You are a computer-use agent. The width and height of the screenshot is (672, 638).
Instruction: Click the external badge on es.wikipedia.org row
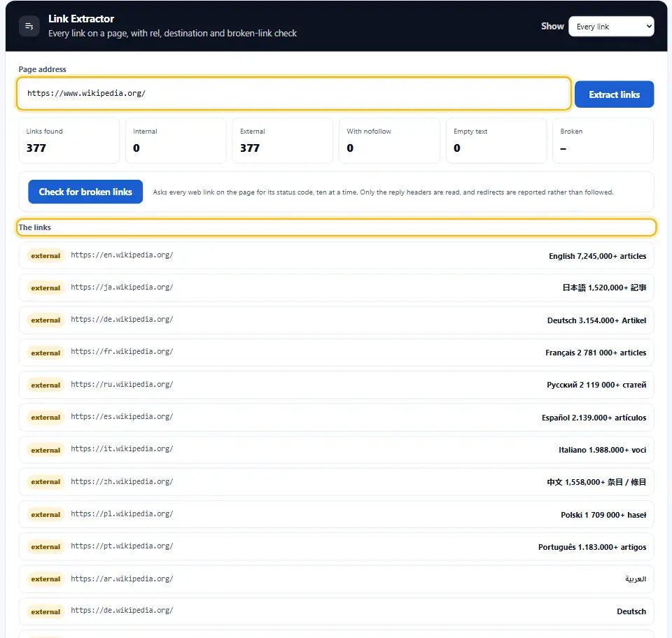coord(45,418)
